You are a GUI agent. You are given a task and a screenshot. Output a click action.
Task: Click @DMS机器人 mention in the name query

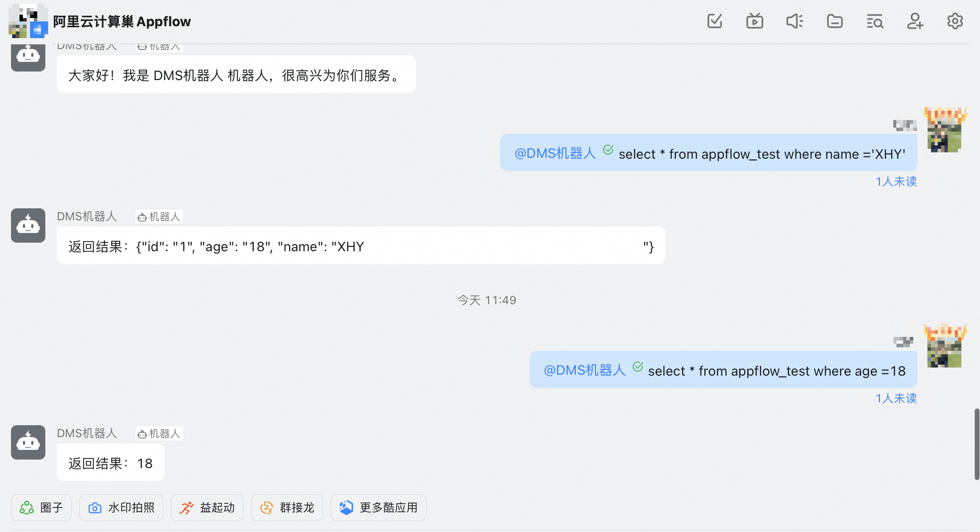pyautogui.click(x=555, y=153)
